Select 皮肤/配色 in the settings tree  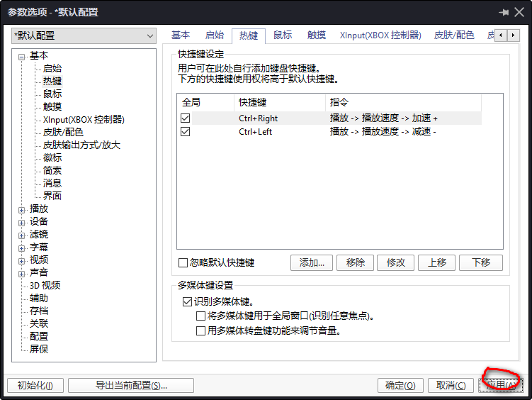(x=63, y=132)
